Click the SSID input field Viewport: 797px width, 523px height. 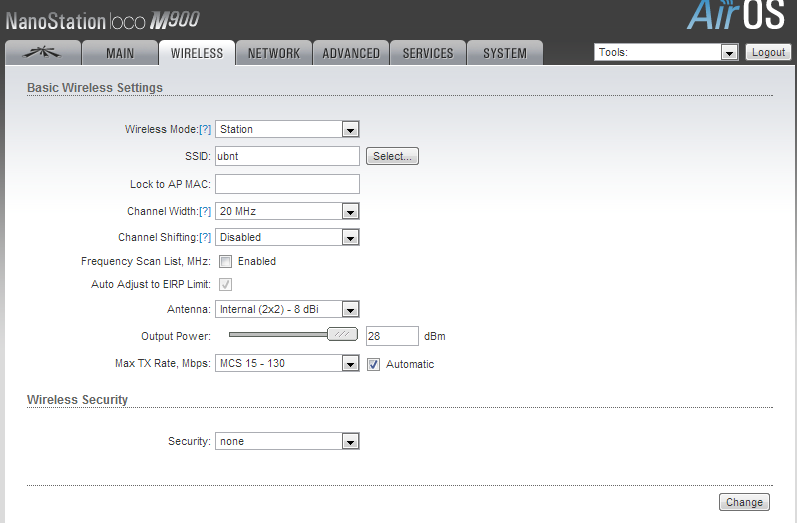(x=287, y=156)
